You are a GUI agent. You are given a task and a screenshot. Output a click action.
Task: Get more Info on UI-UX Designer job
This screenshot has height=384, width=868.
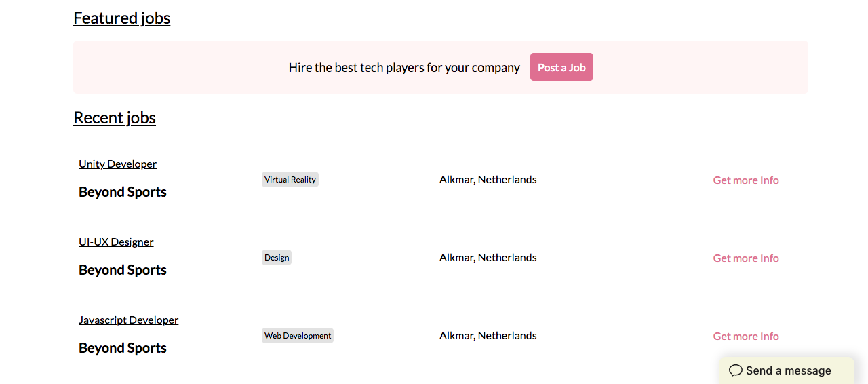pyautogui.click(x=745, y=258)
